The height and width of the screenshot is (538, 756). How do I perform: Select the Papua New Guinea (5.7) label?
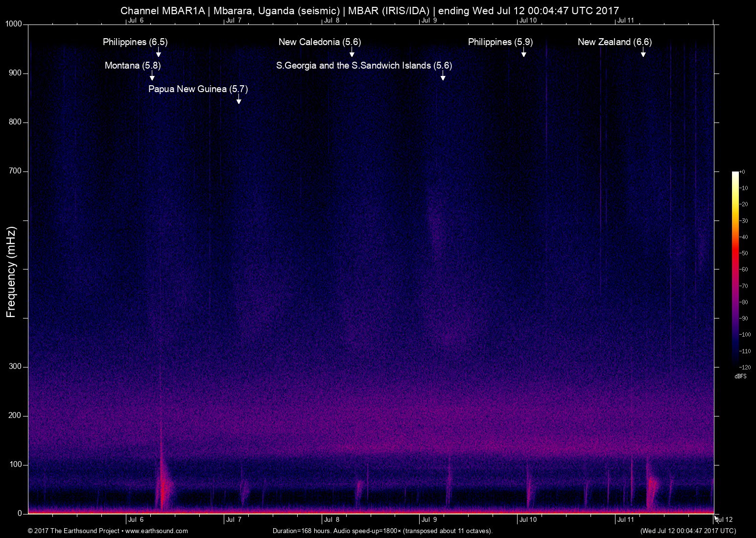[198, 89]
